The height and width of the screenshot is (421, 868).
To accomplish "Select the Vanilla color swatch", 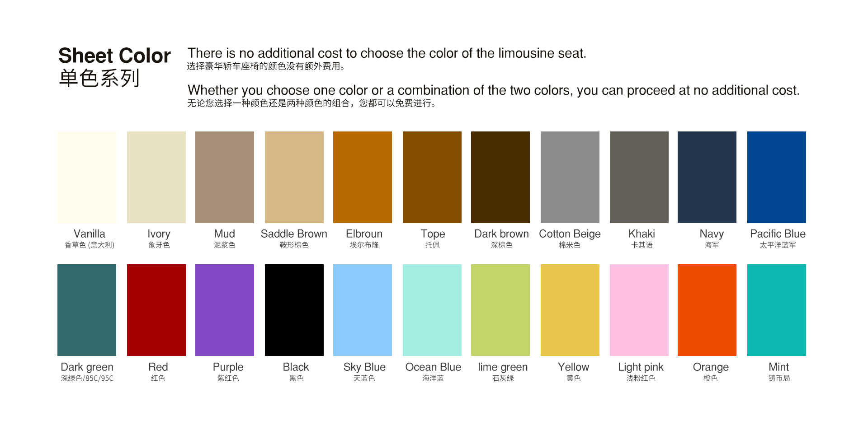I will click(x=87, y=177).
